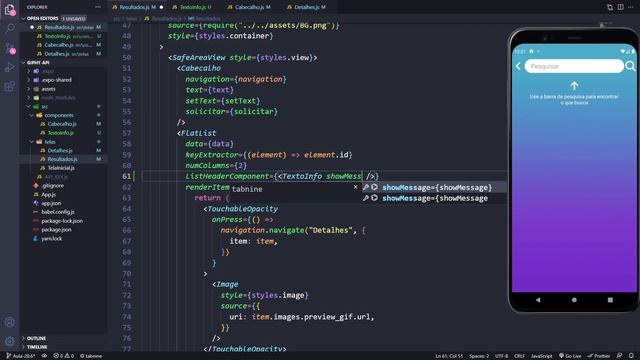Tap Android home navigation button
640x360 pixels.
pyautogui.click(x=574, y=300)
